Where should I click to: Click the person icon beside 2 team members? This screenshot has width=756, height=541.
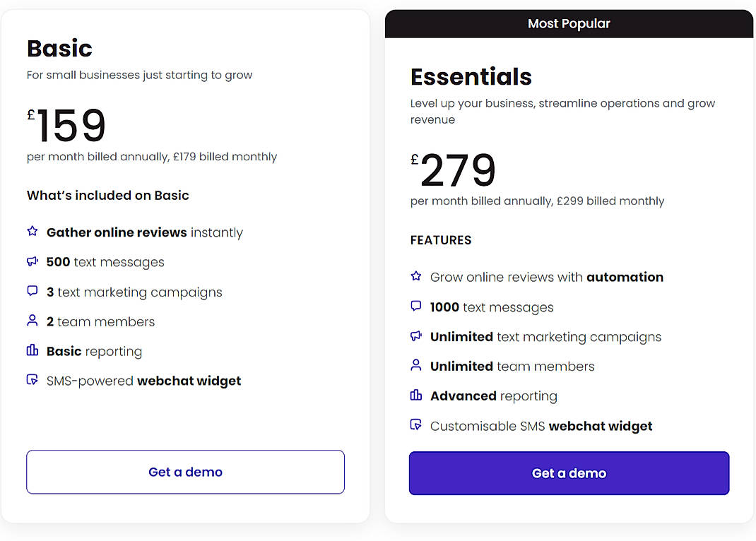click(x=32, y=321)
